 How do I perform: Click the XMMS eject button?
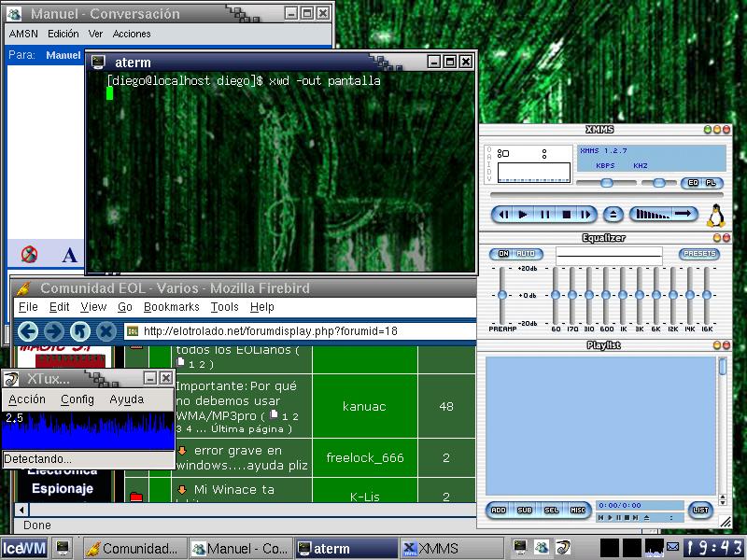click(x=612, y=215)
